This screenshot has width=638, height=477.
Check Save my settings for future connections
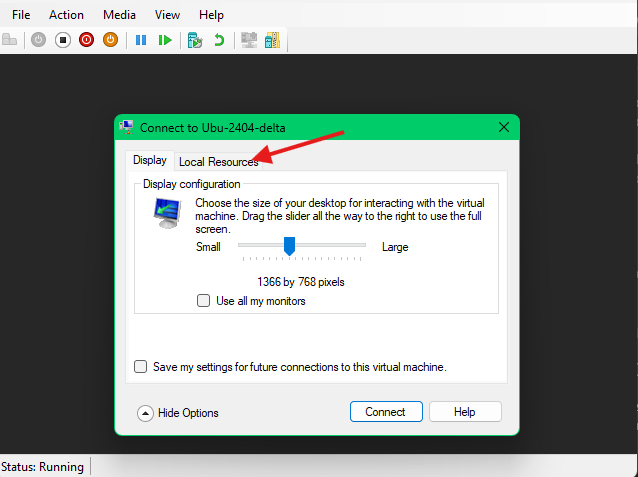141,367
